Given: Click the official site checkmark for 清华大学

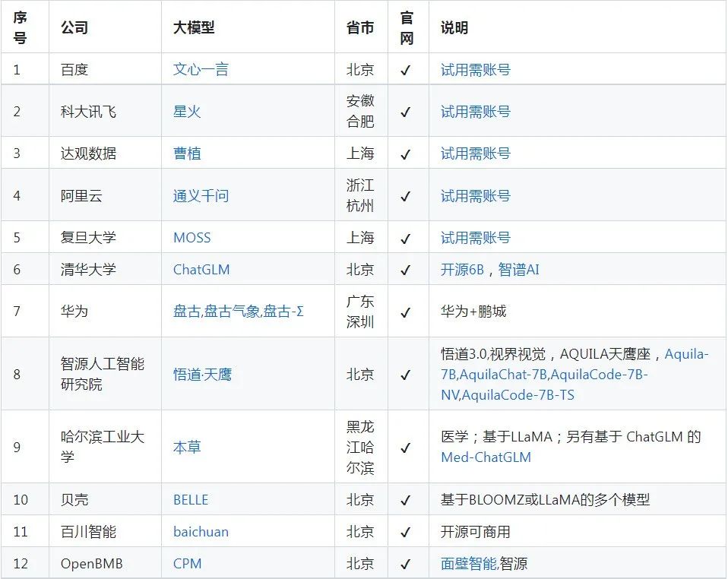Looking at the screenshot, I should pos(405,270).
